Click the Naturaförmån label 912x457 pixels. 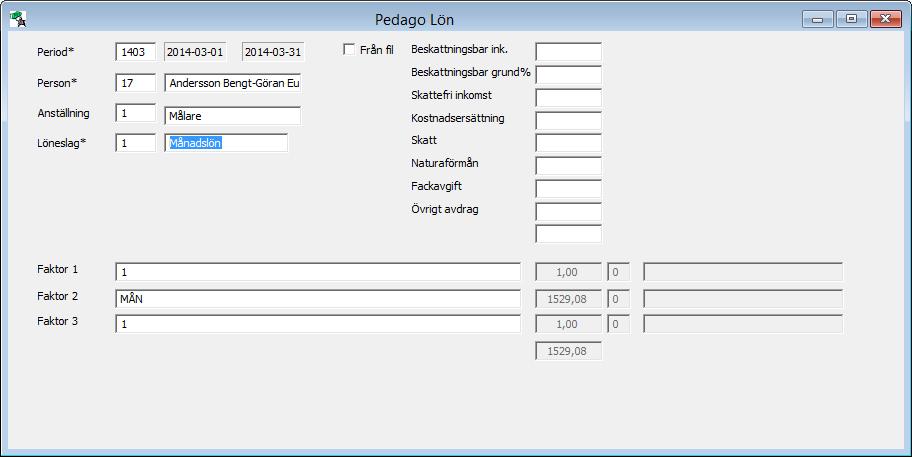445,163
